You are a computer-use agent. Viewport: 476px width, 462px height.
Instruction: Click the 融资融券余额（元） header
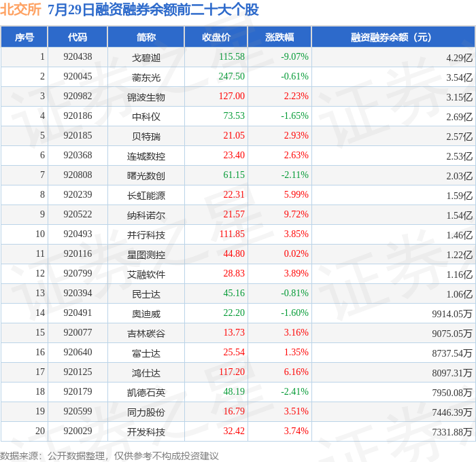(393, 37)
